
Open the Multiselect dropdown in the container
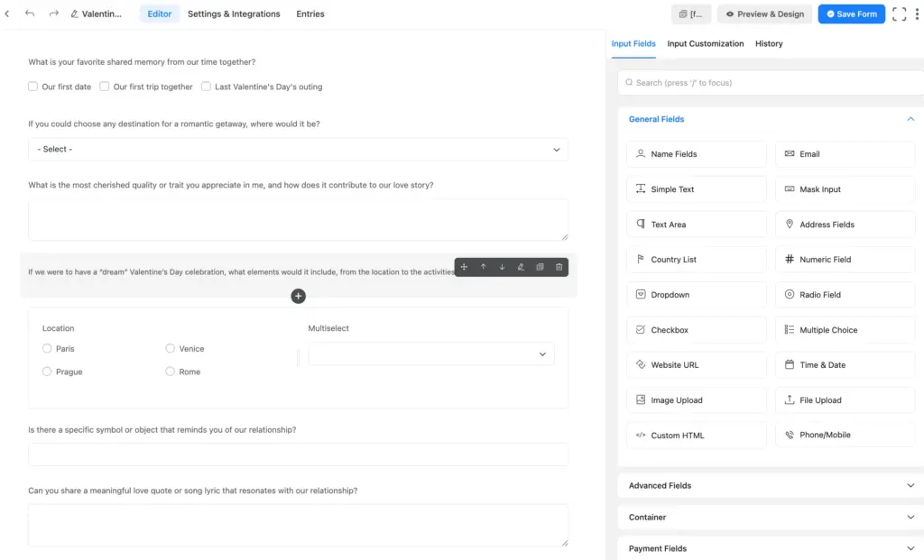click(x=430, y=354)
